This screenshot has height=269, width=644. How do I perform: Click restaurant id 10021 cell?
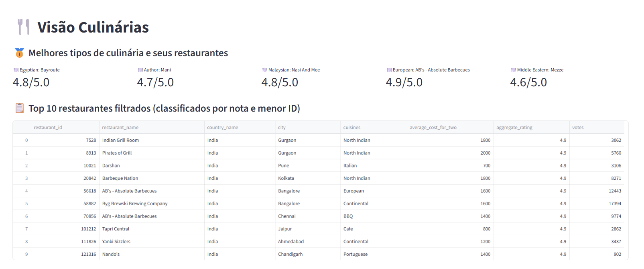(65, 165)
